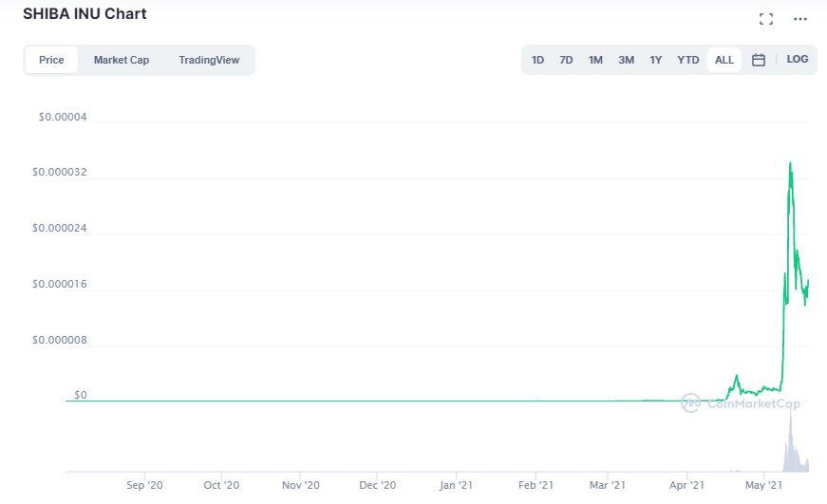
Task: Toggle LOG scale for the chart
Action: 797,59
